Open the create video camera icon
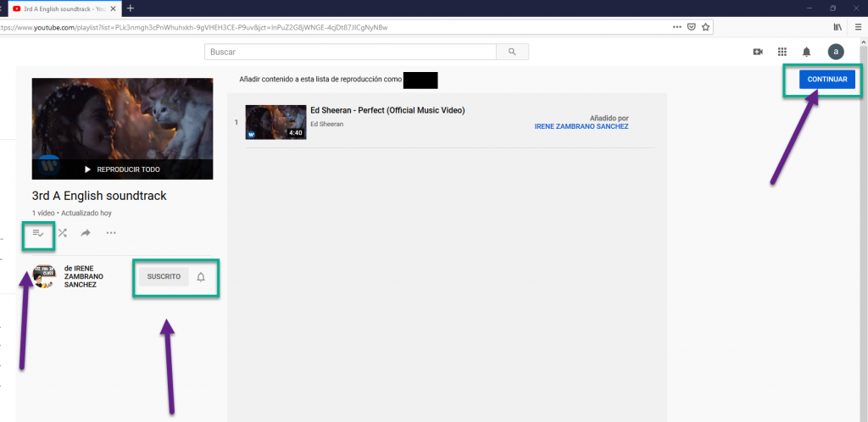The width and height of the screenshot is (868, 422). [x=758, y=52]
